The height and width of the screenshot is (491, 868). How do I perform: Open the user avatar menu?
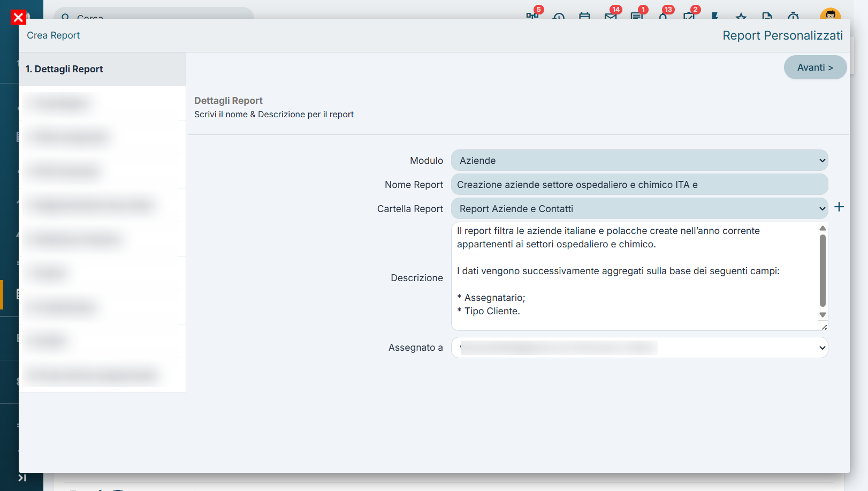click(x=830, y=14)
